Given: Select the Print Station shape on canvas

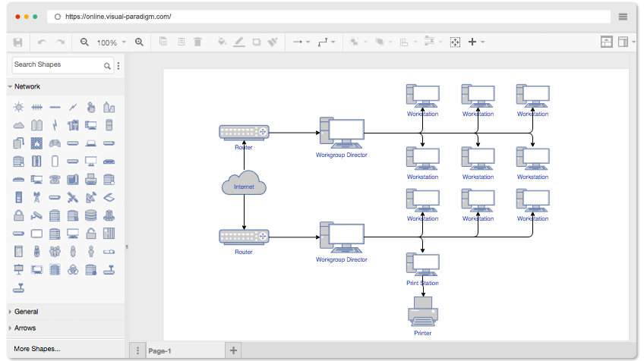Looking at the screenshot, I should [x=422, y=265].
